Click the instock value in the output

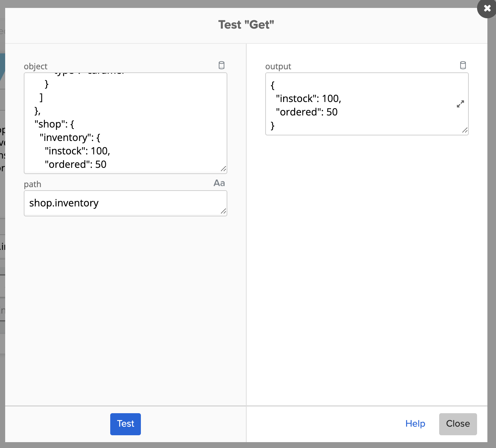tap(333, 99)
